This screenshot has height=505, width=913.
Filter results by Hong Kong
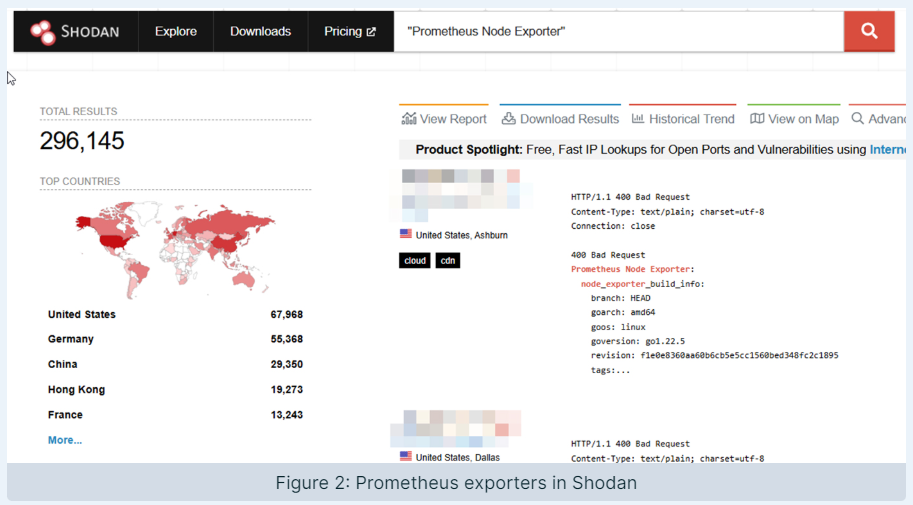(76, 390)
